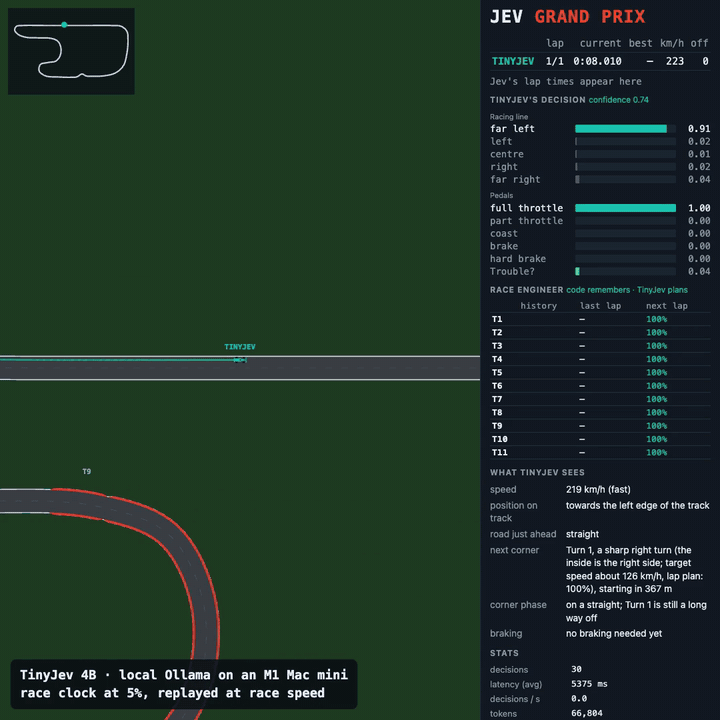Click 'Jev's lap times appear here' text
The width and height of the screenshot is (720, 720).
tap(565, 82)
